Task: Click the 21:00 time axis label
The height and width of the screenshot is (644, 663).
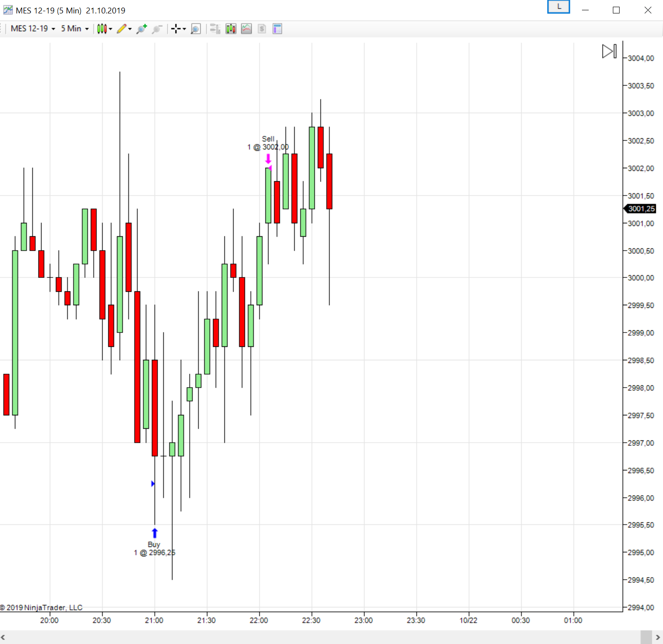Action: point(154,620)
